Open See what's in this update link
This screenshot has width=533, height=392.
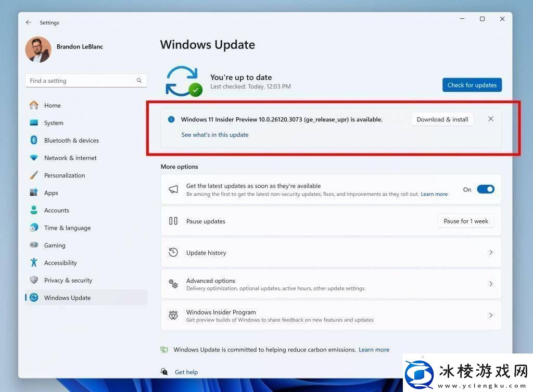click(x=214, y=135)
